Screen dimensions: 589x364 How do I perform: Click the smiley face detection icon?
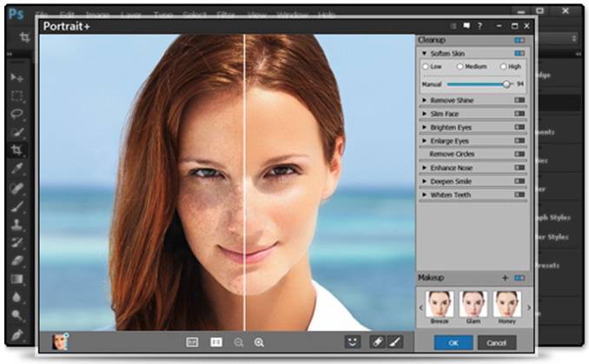pyautogui.click(x=354, y=342)
